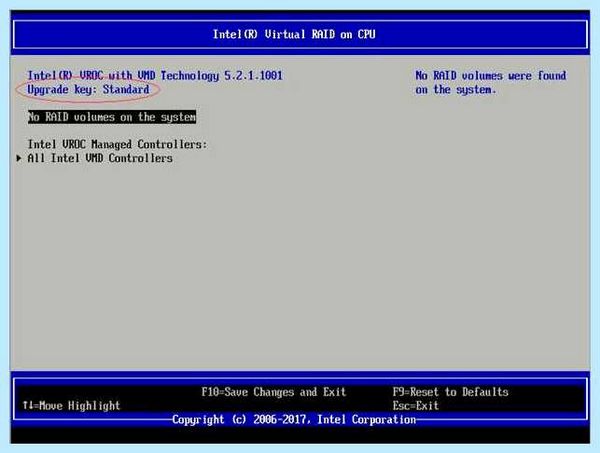Expand arrow beside All Intel VMD Controllers
The height and width of the screenshot is (453, 600).
19,158
